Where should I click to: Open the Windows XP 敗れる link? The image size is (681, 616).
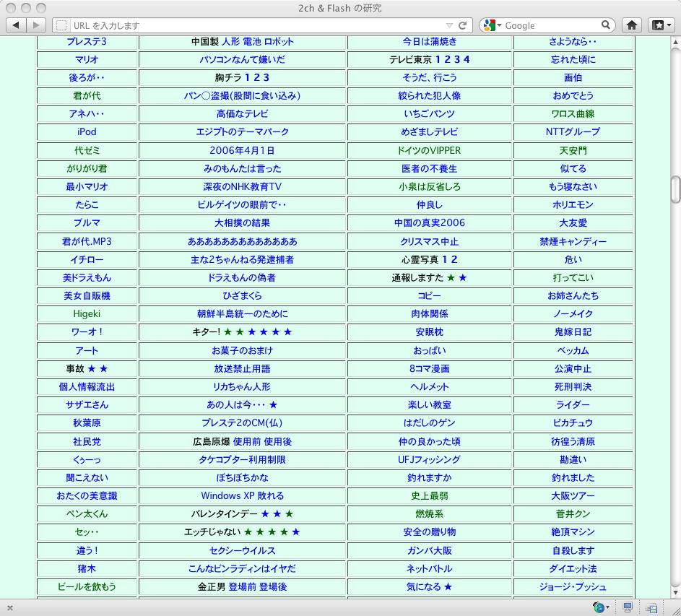(243, 495)
